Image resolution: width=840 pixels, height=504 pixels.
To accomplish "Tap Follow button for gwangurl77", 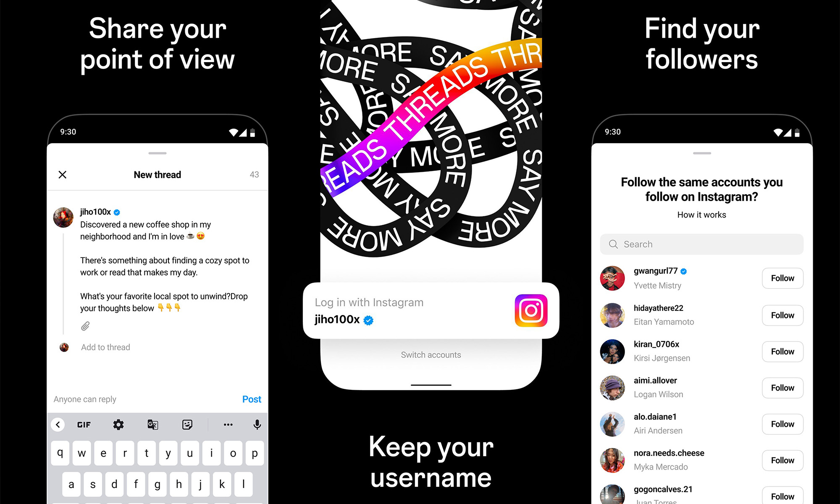I will pyautogui.click(x=782, y=278).
